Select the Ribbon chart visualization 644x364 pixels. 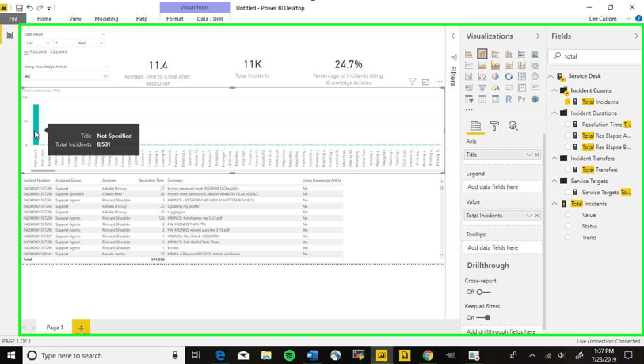click(535, 65)
